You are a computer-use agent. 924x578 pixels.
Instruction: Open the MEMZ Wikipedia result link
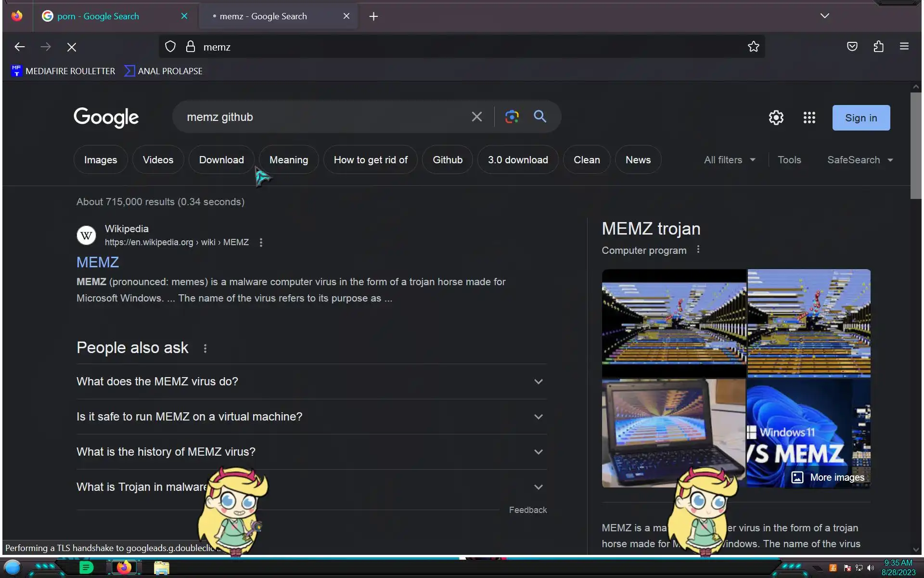[98, 262]
